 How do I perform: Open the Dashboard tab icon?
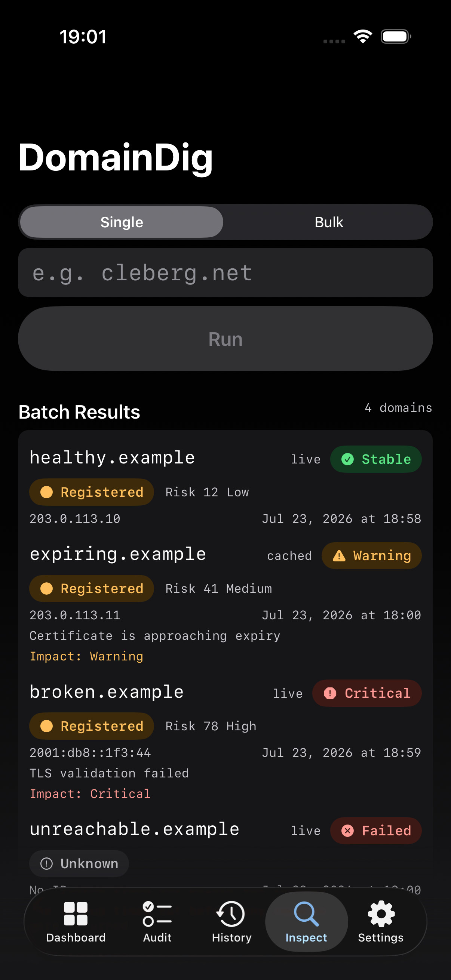(76, 913)
